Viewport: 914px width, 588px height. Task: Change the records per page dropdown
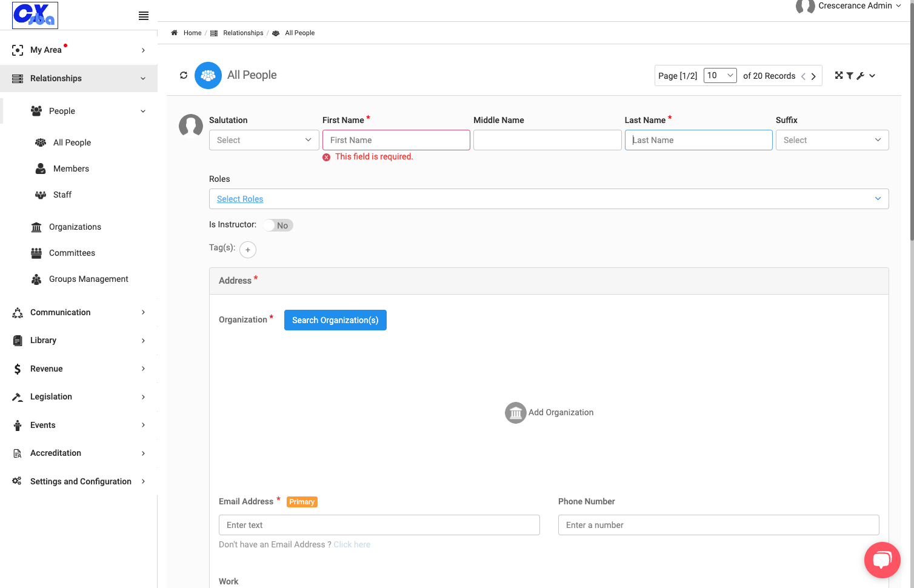click(x=720, y=76)
